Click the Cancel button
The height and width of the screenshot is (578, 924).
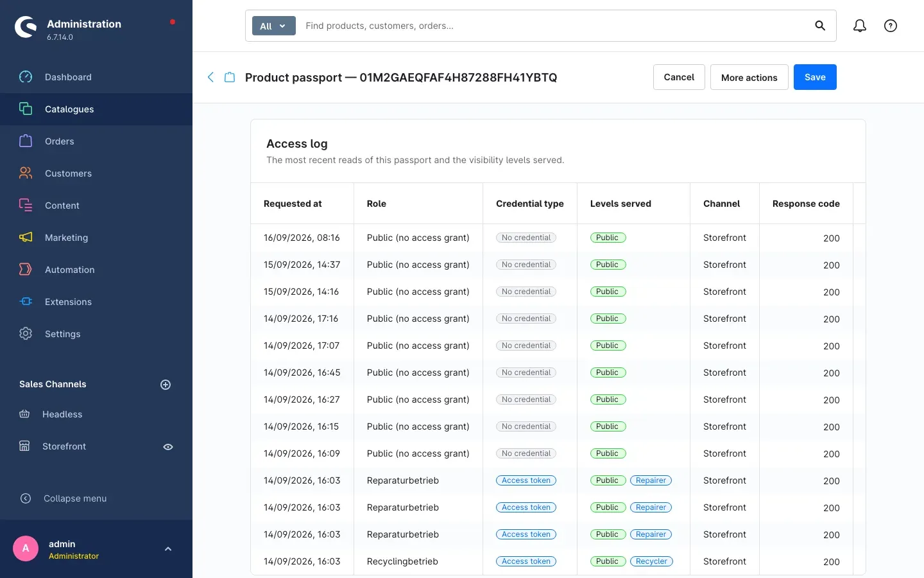pos(679,77)
